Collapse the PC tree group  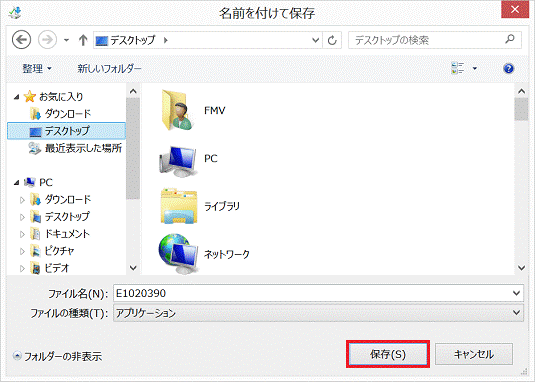click(x=16, y=183)
